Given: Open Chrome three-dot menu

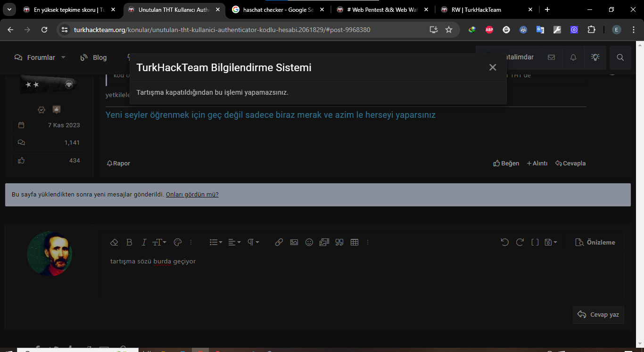Looking at the screenshot, I should click(x=633, y=30).
